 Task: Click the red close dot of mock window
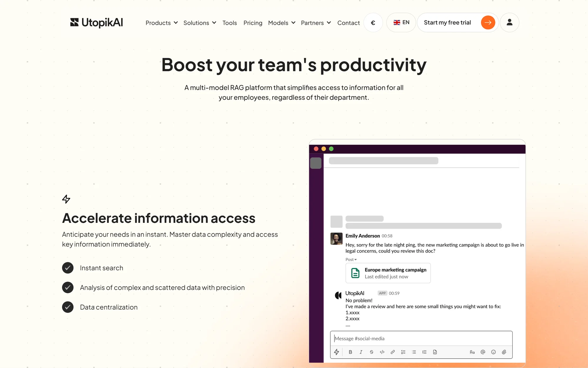point(316,149)
